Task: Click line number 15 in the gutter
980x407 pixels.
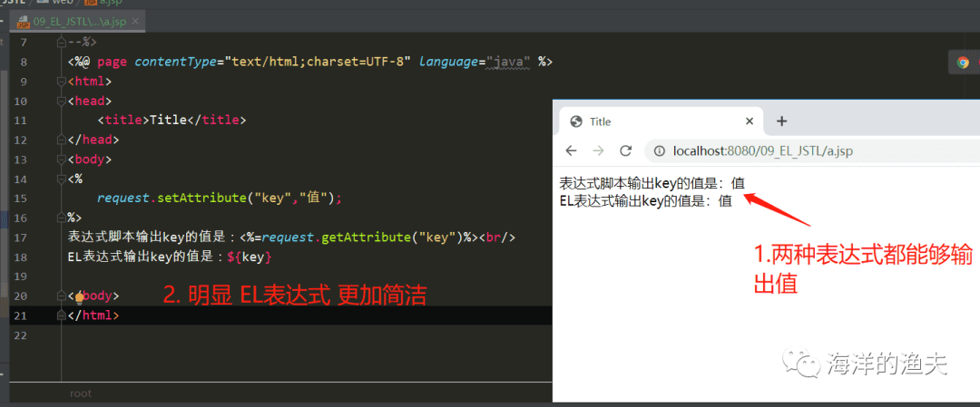Action: pyautogui.click(x=20, y=198)
